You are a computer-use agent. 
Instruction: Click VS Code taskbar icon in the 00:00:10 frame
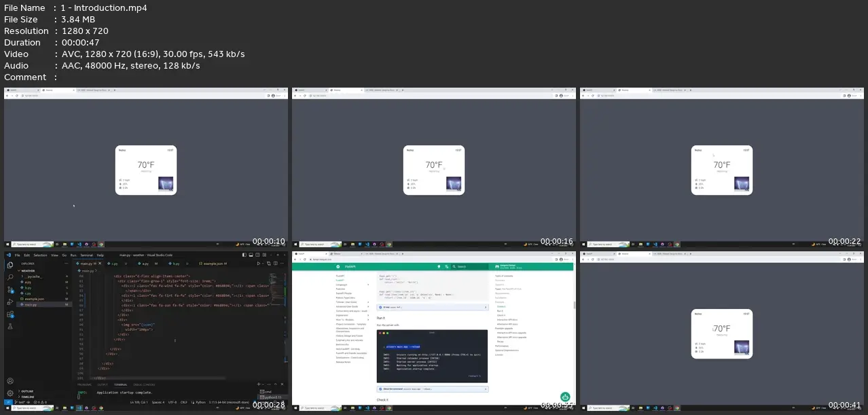79,244
